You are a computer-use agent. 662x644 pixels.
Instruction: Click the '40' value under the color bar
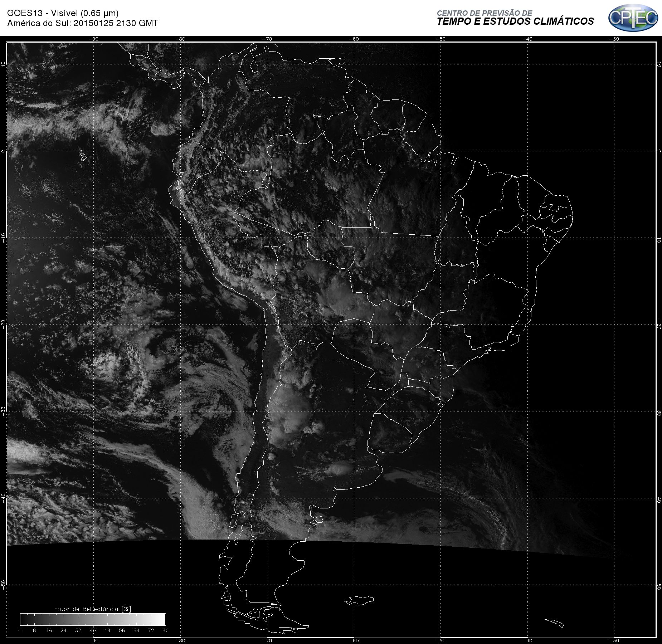[x=93, y=630]
